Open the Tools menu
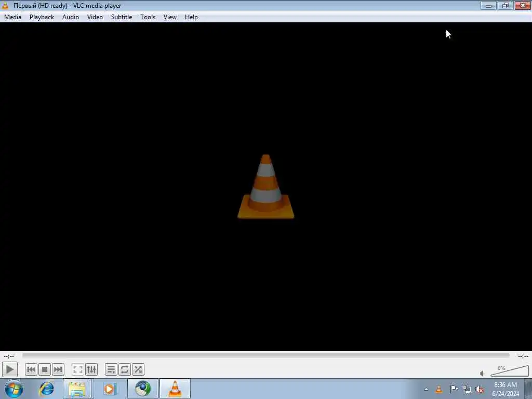The image size is (532, 399). pyautogui.click(x=148, y=17)
